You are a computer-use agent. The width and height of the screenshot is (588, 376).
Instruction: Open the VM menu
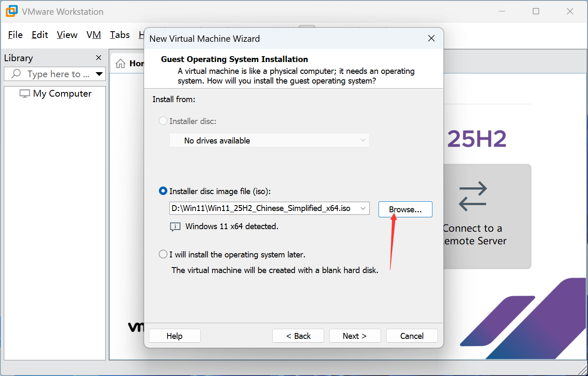[x=94, y=35]
